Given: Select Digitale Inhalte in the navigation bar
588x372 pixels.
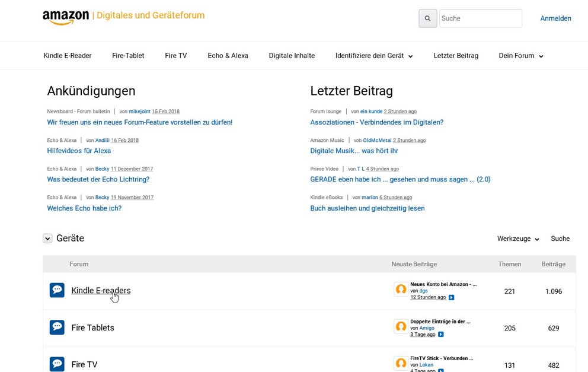Looking at the screenshot, I should click(292, 55).
